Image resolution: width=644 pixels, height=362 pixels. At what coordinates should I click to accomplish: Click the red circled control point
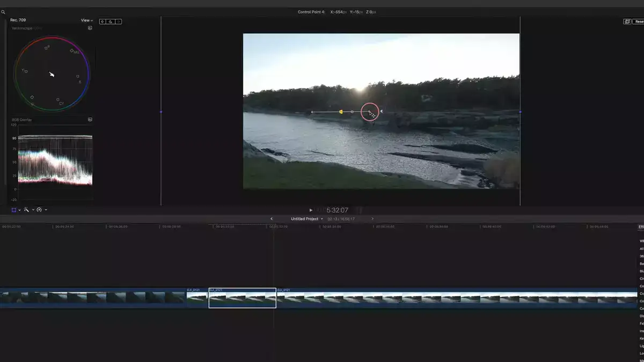coord(370,112)
